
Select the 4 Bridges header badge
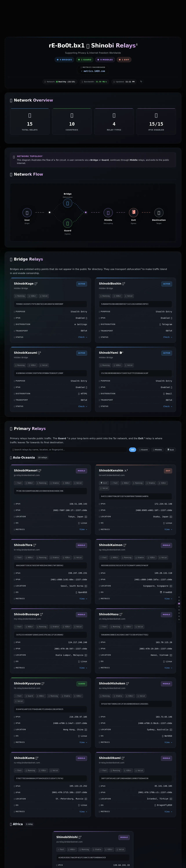click(64, 60)
